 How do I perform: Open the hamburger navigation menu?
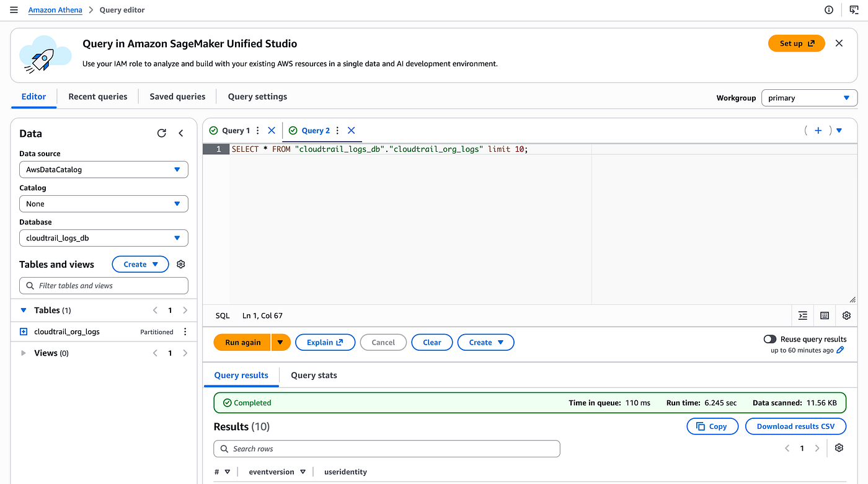(14, 10)
